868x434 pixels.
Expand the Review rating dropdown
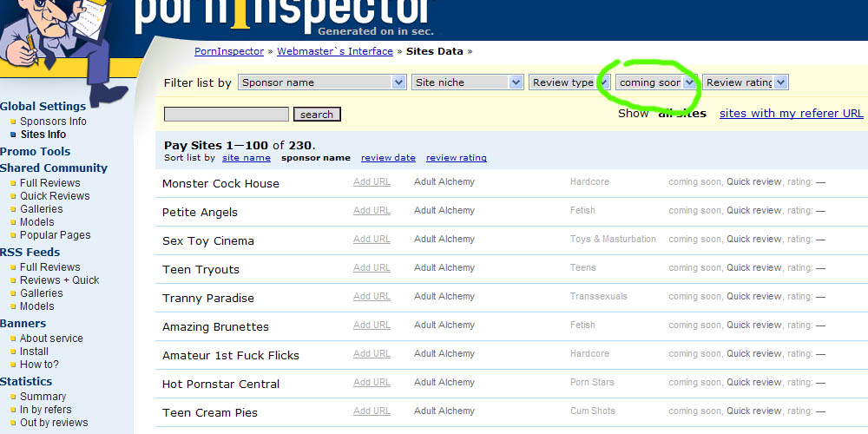point(745,82)
